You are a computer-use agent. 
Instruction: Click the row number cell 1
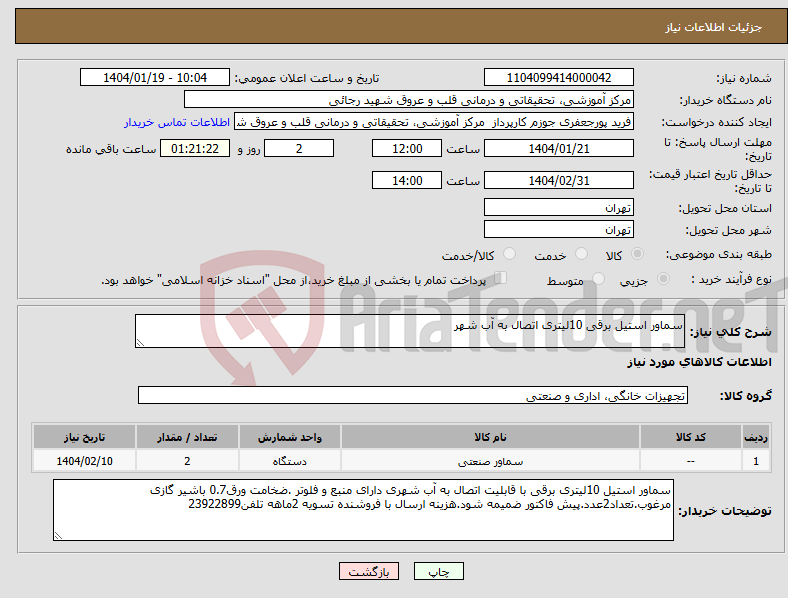(756, 461)
